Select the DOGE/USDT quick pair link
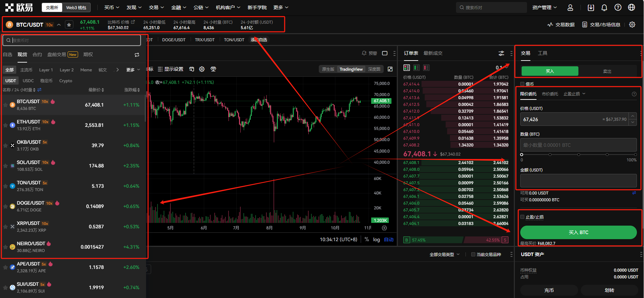The width and height of the screenshot is (644, 298). pos(174,40)
